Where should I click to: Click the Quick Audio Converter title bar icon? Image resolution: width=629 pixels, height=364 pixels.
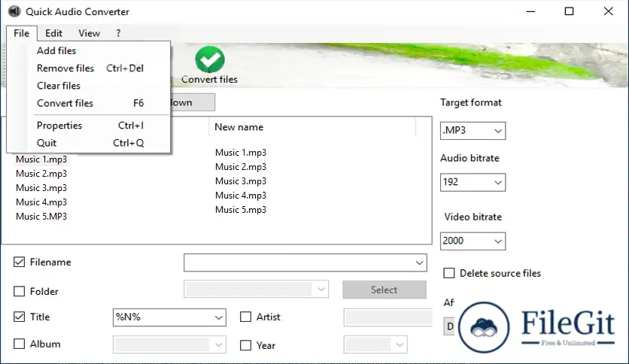pos(14,11)
